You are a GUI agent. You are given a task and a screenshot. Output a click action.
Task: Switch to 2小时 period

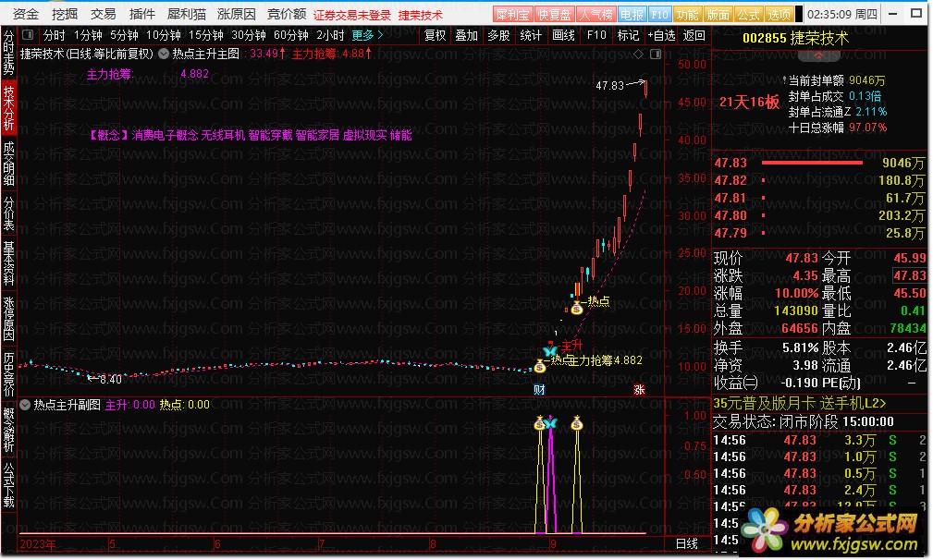[330, 36]
